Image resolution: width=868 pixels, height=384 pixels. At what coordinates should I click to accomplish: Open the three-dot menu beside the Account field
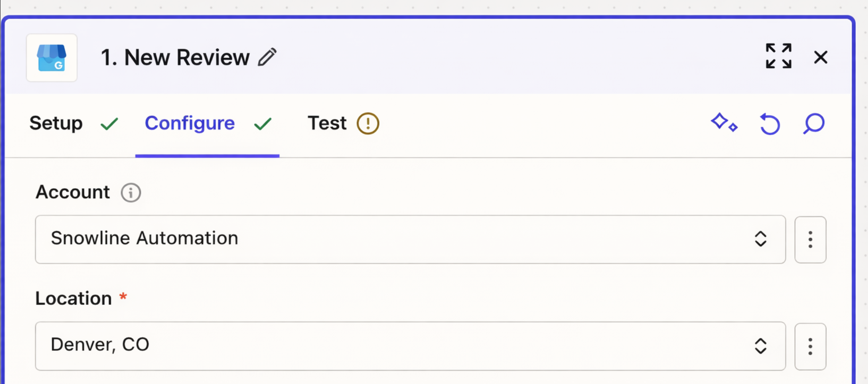coord(810,239)
